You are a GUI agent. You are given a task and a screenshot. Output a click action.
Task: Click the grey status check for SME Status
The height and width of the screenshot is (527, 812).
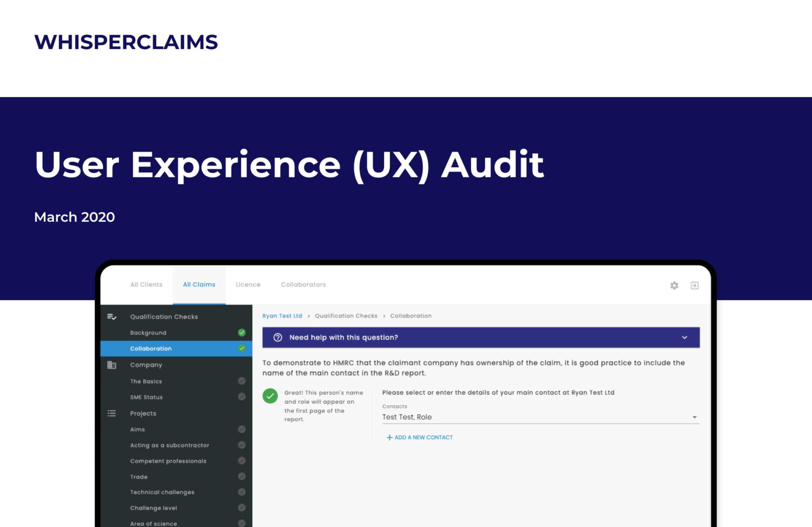pos(241,397)
